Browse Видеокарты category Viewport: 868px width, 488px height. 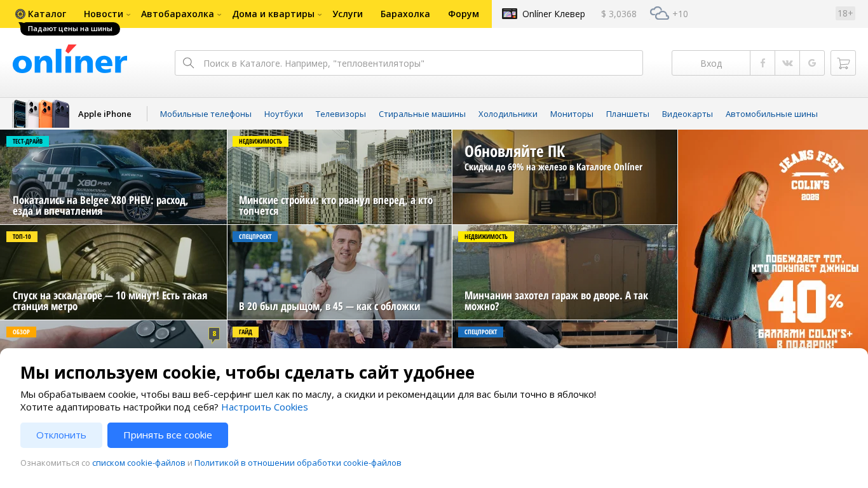tap(688, 114)
